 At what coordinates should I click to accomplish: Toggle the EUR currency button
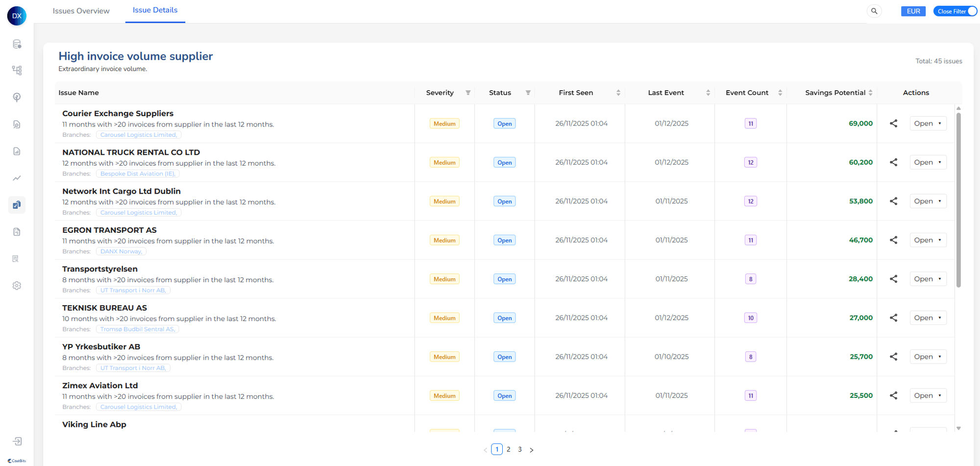coord(913,11)
